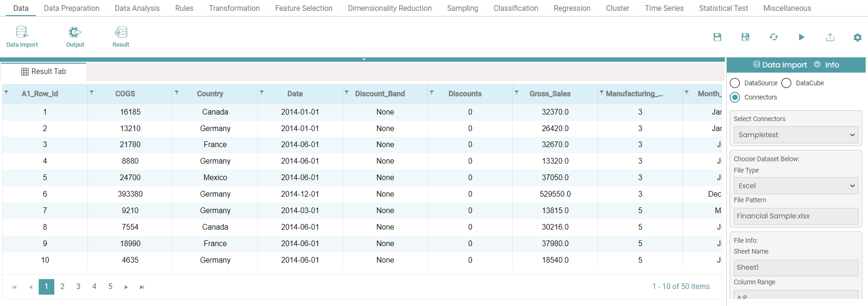868x306 pixels.
Task: Click the upload/export icon
Action: [830, 37]
